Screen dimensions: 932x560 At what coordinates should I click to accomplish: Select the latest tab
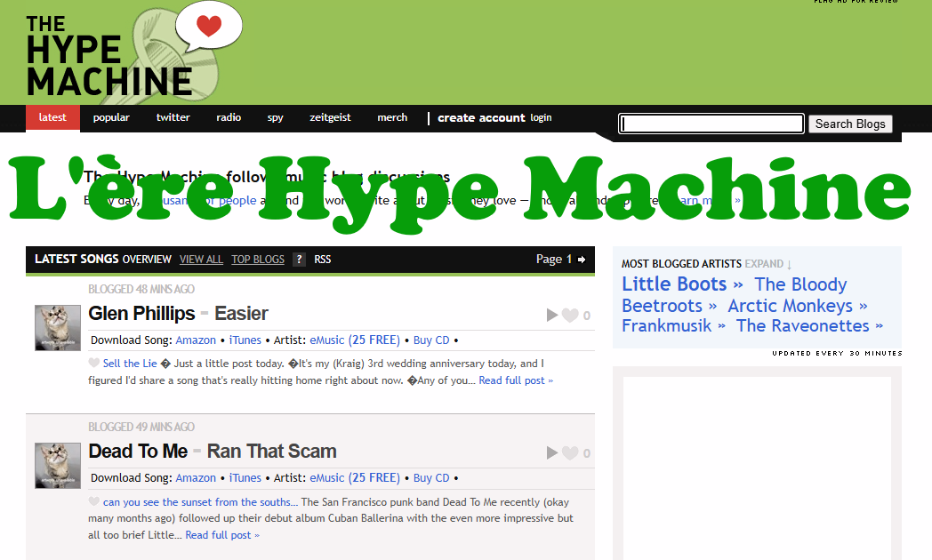click(x=52, y=117)
